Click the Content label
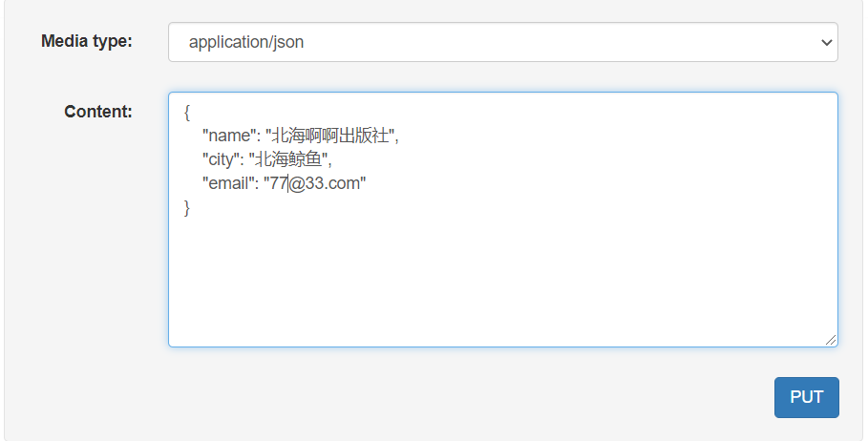Viewport: 868px width, 441px height. (98, 112)
